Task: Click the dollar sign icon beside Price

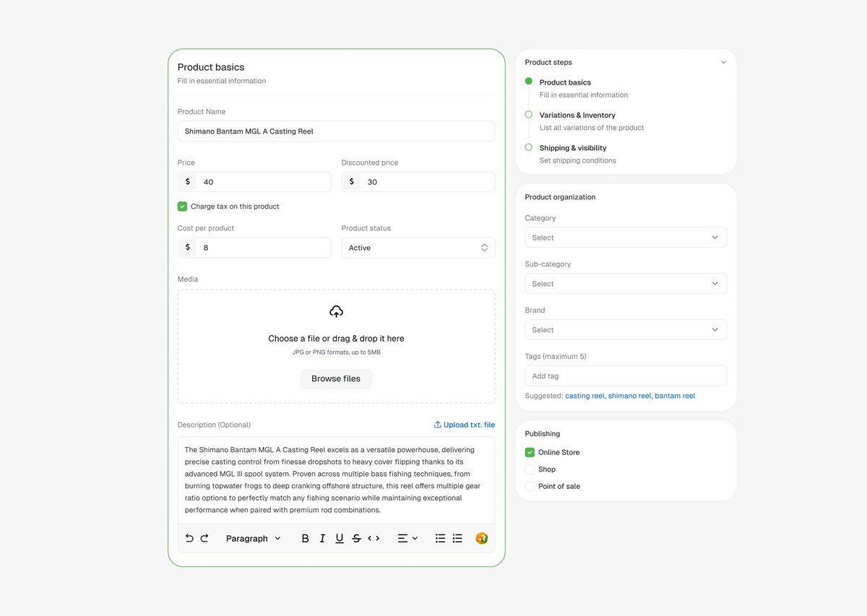Action: point(188,181)
